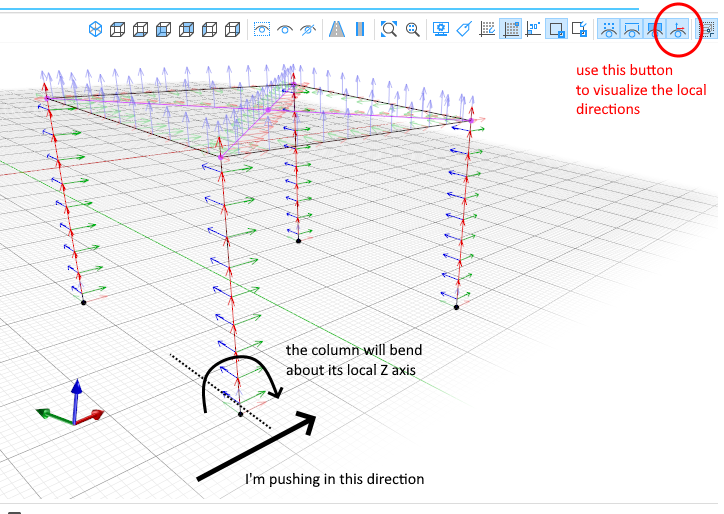Click the world axis triad gizmo
Viewport: 724px width, 514px height.
(72, 403)
